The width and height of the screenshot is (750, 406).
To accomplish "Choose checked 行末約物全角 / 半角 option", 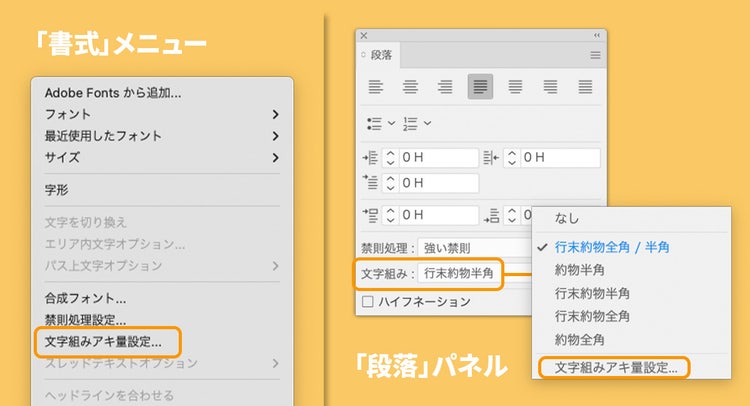I will [631, 247].
